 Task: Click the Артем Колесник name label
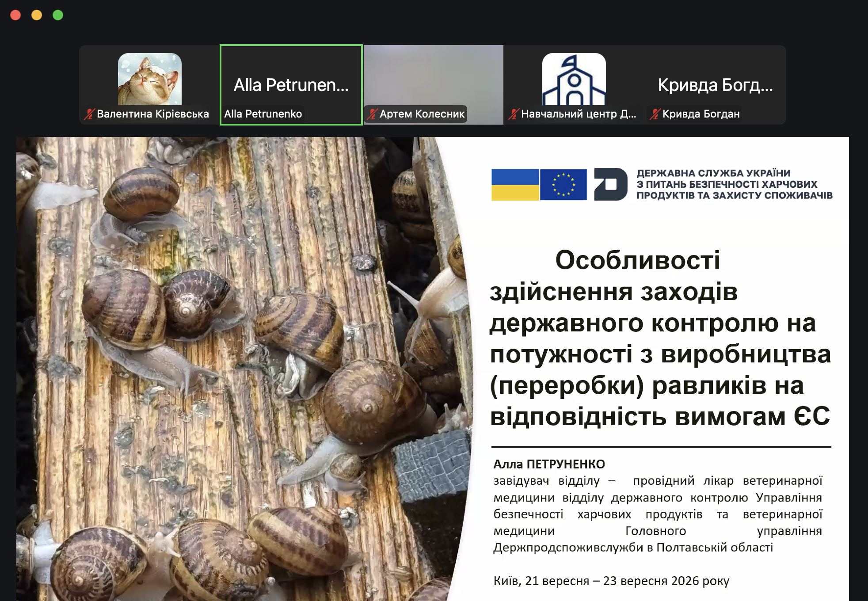[422, 114]
